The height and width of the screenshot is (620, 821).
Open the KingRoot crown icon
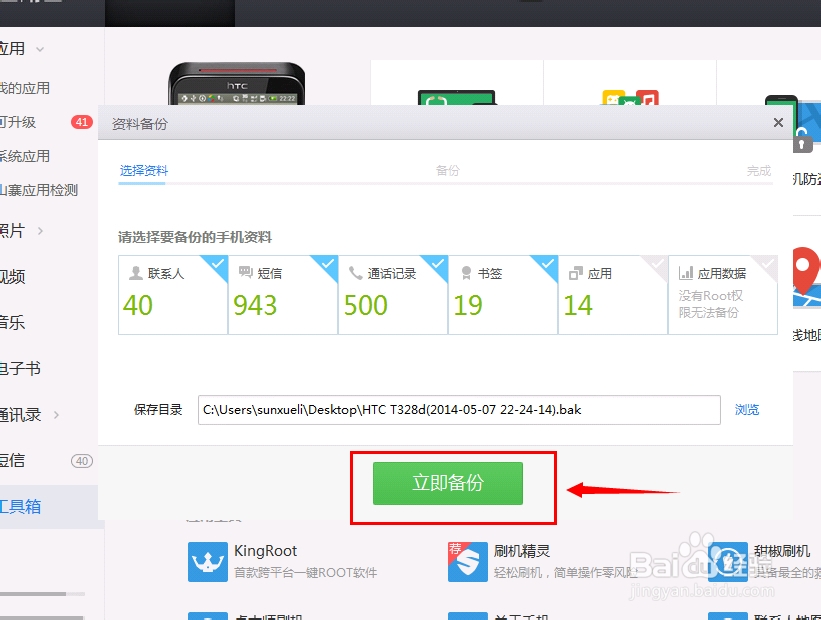[208, 562]
